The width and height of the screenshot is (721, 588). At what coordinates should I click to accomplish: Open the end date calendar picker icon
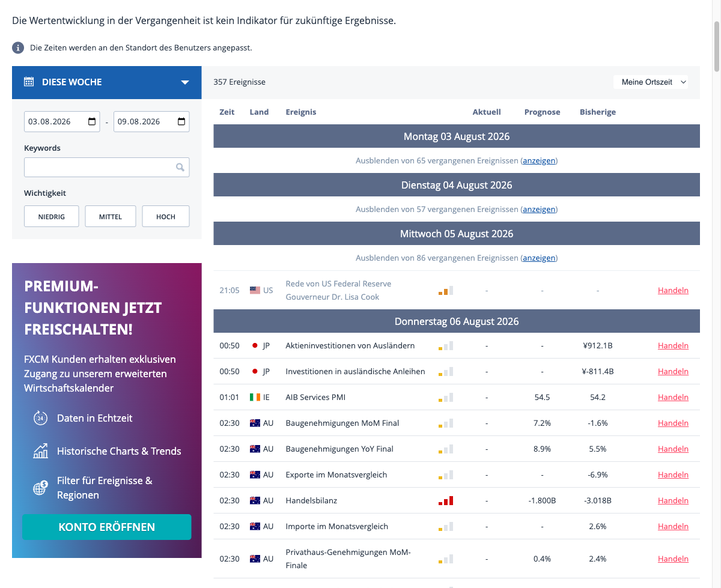click(x=181, y=121)
